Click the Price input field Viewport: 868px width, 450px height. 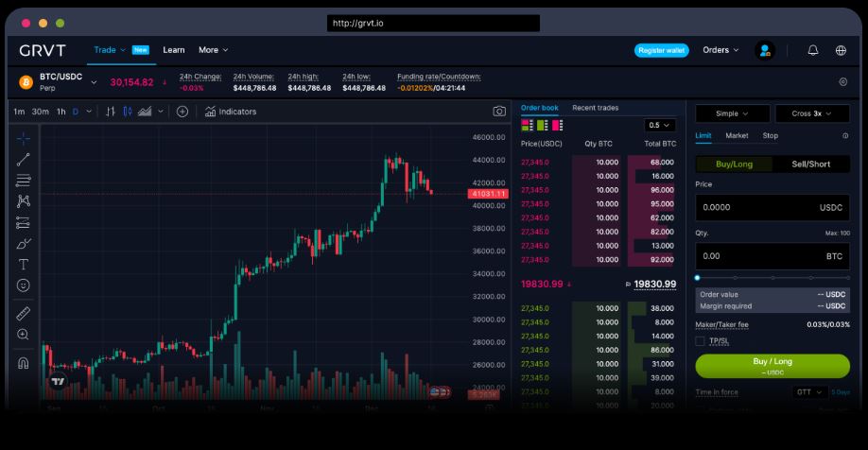click(773, 208)
